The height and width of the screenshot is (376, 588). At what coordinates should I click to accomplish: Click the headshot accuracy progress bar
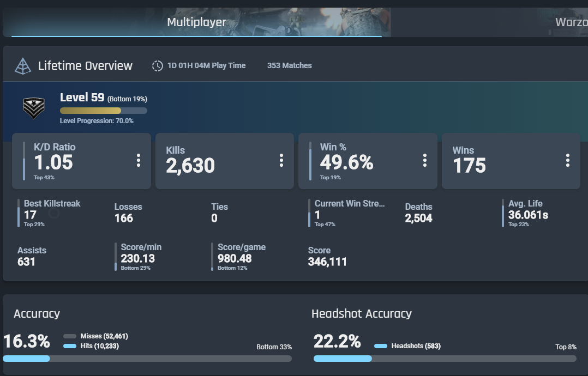(x=445, y=359)
